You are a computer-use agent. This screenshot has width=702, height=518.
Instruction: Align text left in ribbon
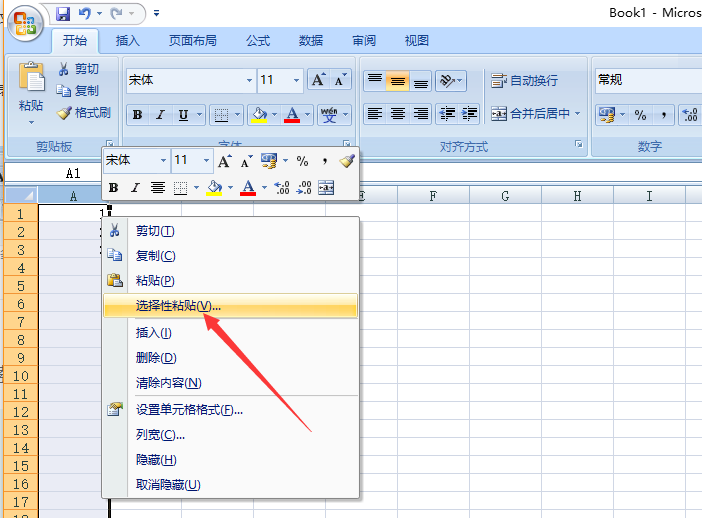[x=375, y=114]
